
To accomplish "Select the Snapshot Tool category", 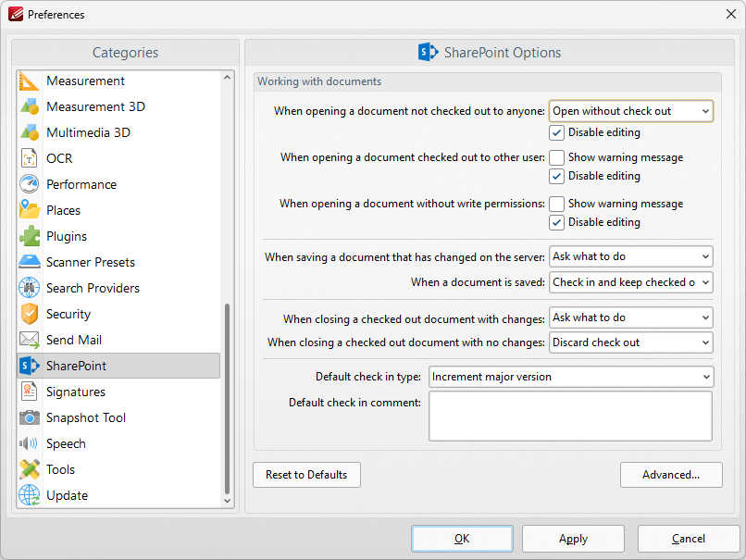I will [x=119, y=417].
